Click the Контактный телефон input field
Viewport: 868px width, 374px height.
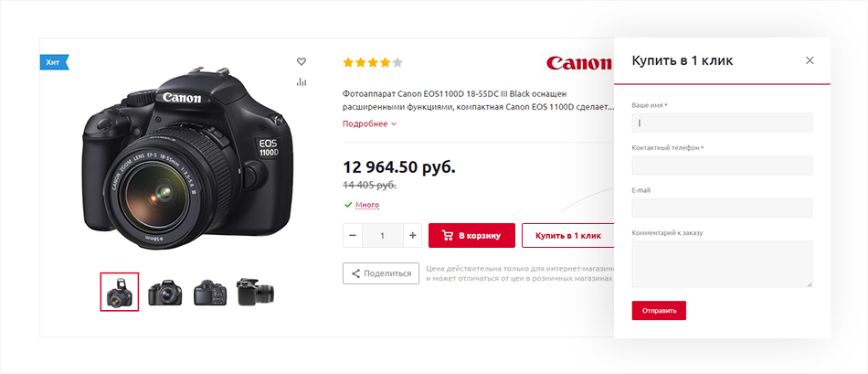(722, 166)
